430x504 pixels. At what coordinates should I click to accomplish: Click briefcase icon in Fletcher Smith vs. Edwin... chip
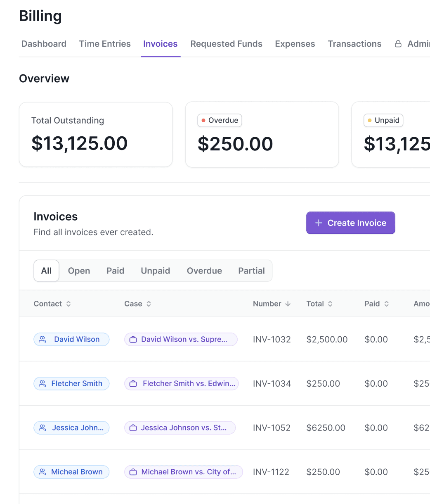[x=133, y=384]
